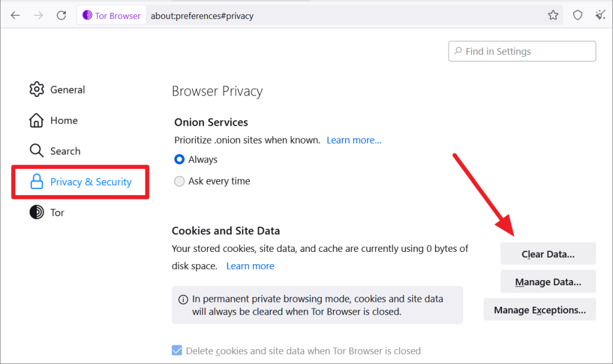
Task: Click the Find in Settings search field
Action: point(522,52)
